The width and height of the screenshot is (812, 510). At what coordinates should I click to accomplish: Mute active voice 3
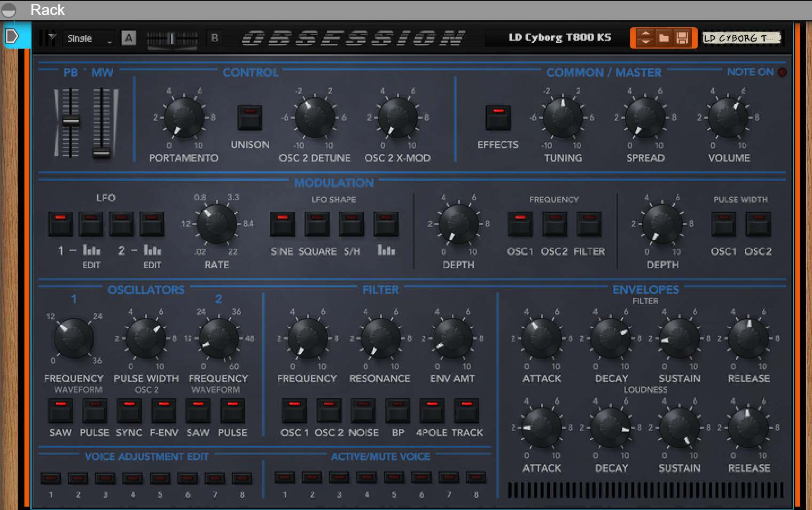pyautogui.click(x=339, y=477)
